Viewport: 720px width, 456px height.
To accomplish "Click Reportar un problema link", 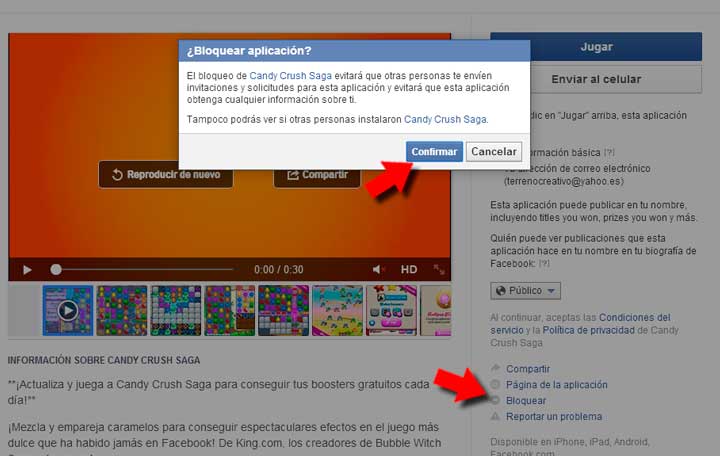I will click(x=554, y=416).
